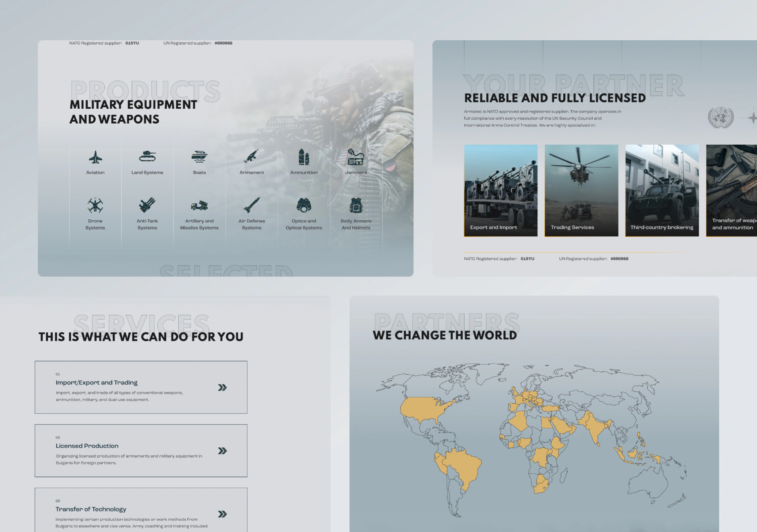Viewport: 757px width, 532px height.
Task: Select the Ammunition bullets icon
Action: click(x=304, y=157)
